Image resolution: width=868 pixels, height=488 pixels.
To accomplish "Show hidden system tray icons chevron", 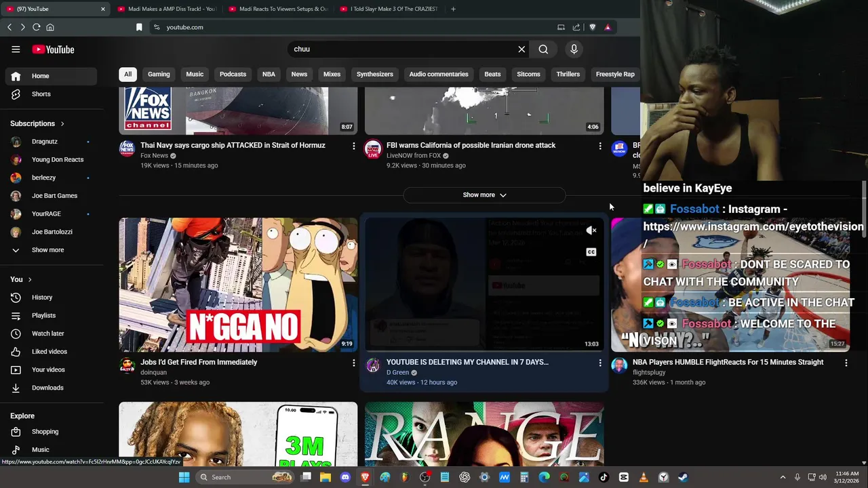I will (x=782, y=477).
